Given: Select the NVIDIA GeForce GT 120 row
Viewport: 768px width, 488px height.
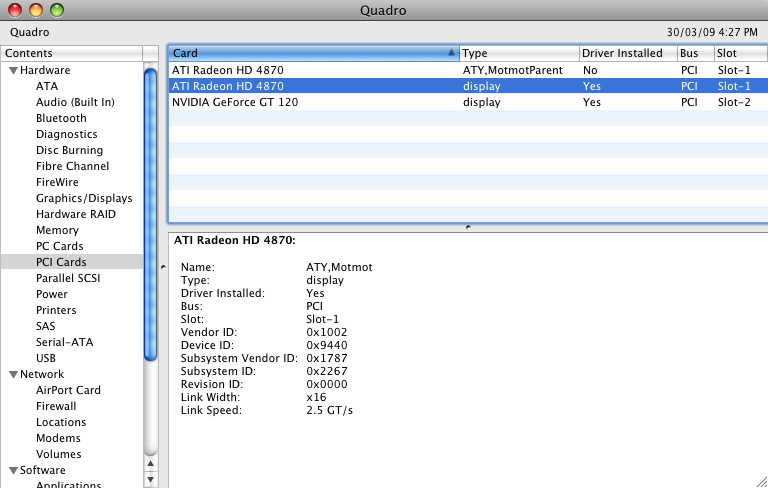Looking at the screenshot, I should pyautogui.click(x=468, y=102).
